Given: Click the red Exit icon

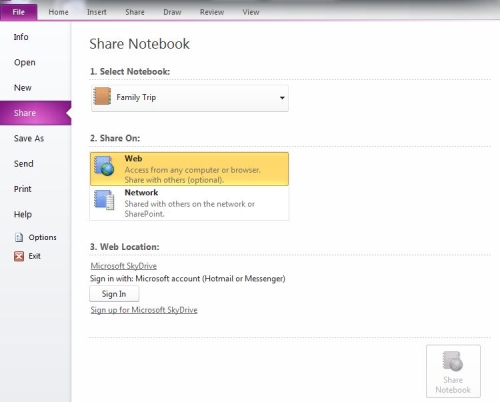Looking at the screenshot, I should pyautogui.click(x=19, y=256).
